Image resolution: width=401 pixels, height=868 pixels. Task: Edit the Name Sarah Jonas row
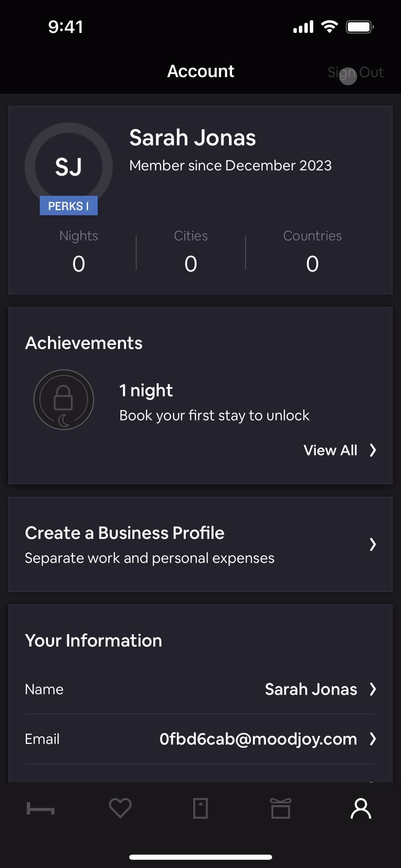pos(200,689)
